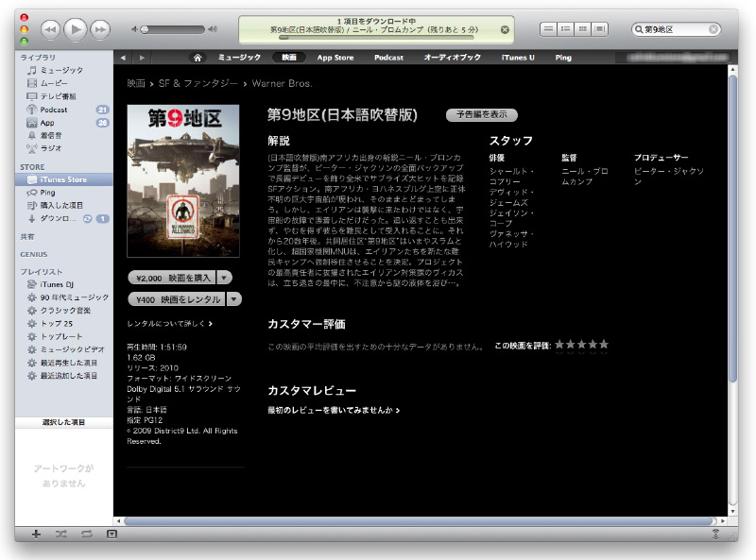Expand レンタルについて詳しく rental details link
Image resolution: width=756 pixels, height=560 pixels.
click(169, 323)
